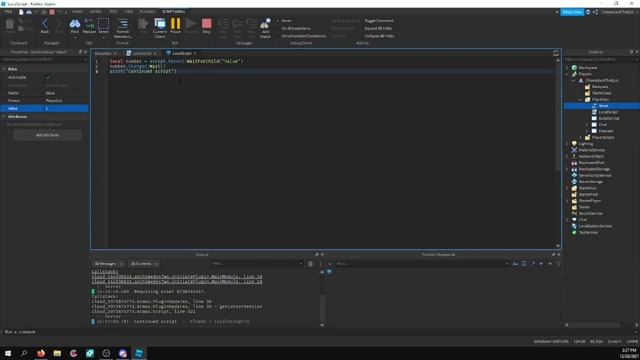640x360 pixels.
Task: Open Firefox from the taskbar
Action: pos(41,353)
